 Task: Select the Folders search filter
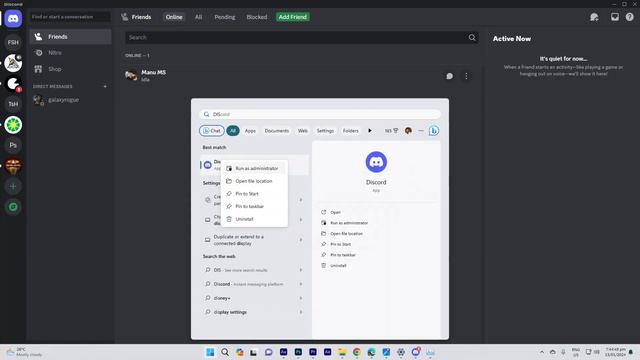pyautogui.click(x=351, y=131)
